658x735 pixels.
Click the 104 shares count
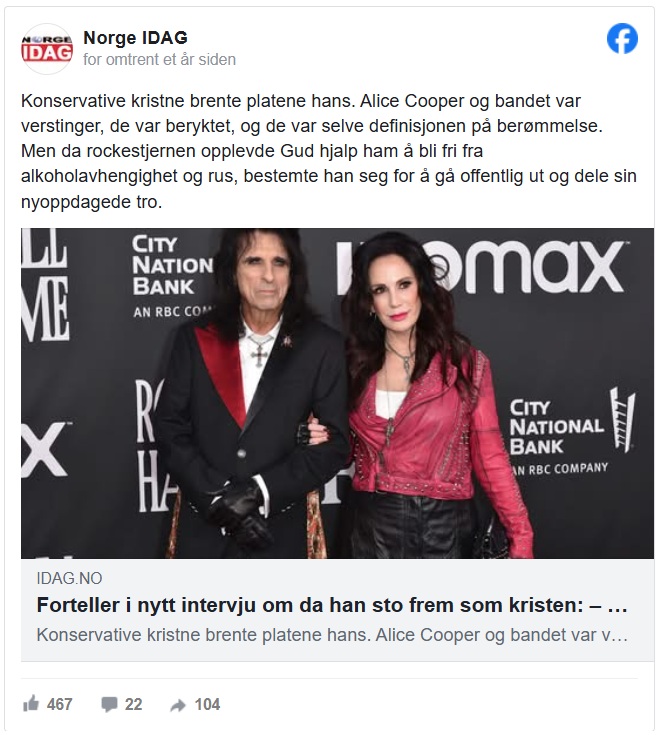207,704
